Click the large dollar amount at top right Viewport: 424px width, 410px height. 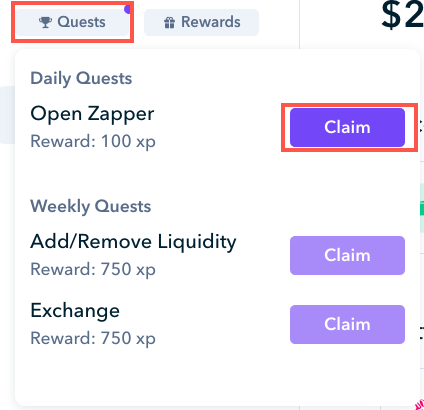pos(403,15)
